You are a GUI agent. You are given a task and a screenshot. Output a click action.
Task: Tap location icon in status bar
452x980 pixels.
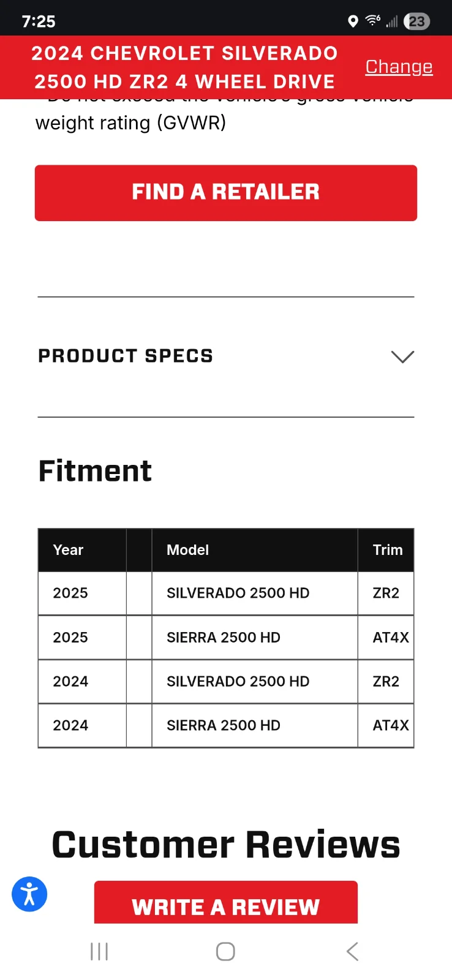pos(353,21)
